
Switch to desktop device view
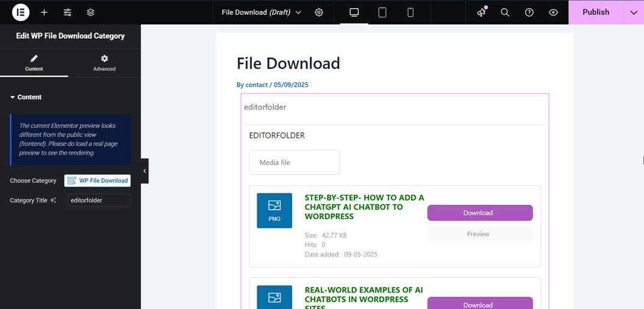354,12
